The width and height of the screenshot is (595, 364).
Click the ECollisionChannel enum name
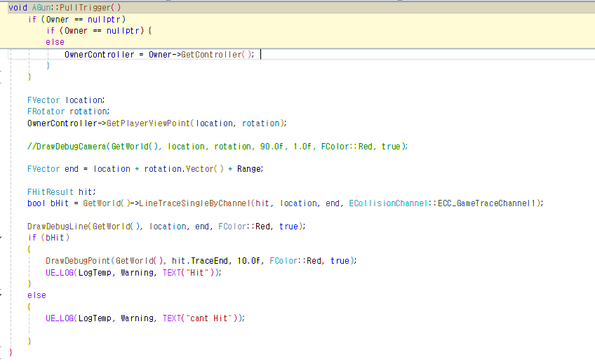click(388, 203)
